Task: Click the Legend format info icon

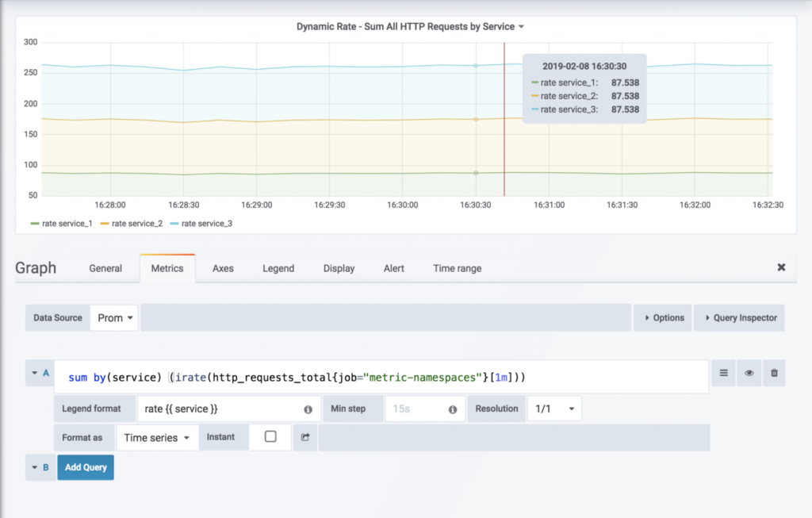Action: point(308,409)
